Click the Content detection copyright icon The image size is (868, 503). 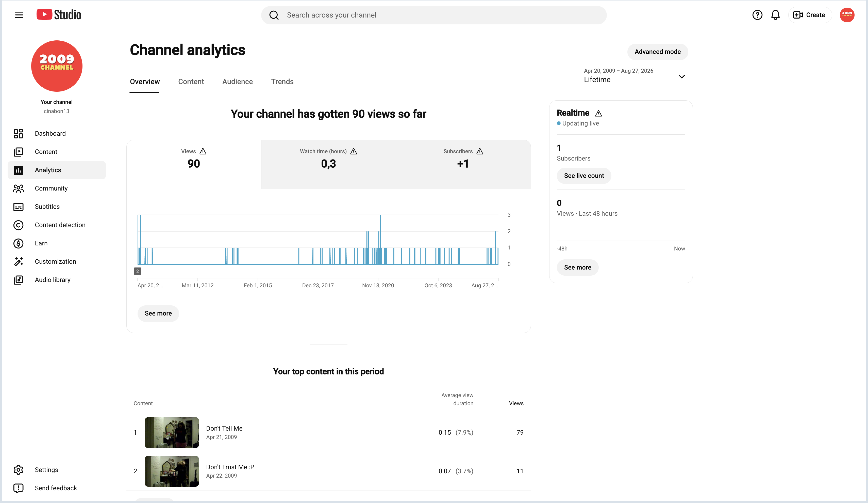point(18,225)
